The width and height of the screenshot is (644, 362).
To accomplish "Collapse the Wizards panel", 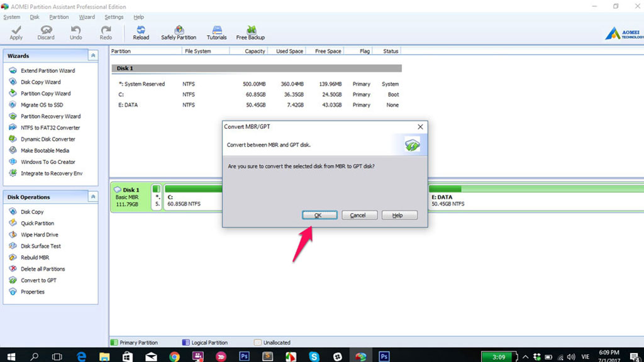I will coord(93,55).
